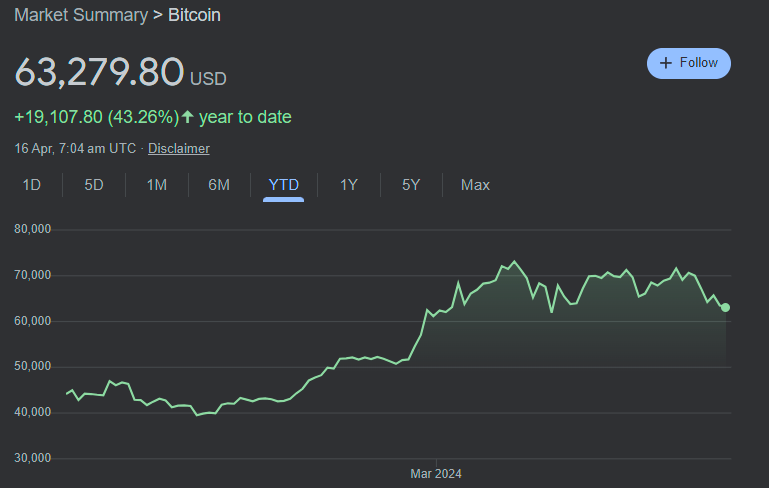Open the Disclaimer link
Image resolution: width=769 pixels, height=488 pixels.
179,149
